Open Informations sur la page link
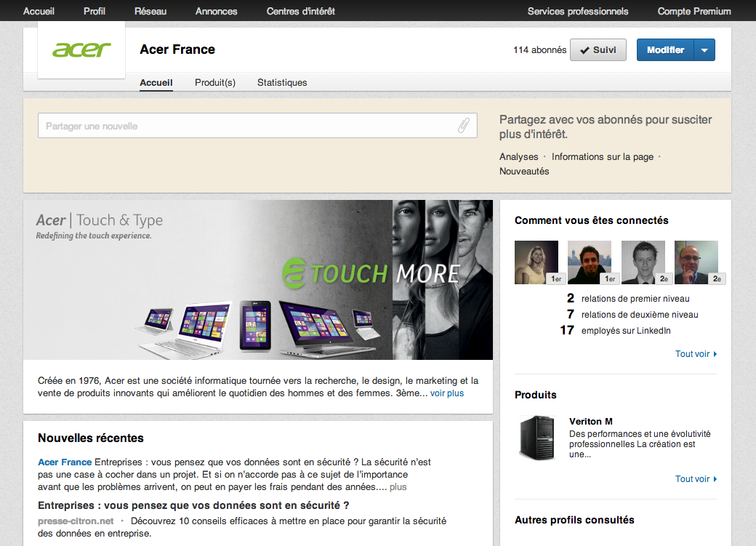The height and width of the screenshot is (546, 756). [x=603, y=157]
